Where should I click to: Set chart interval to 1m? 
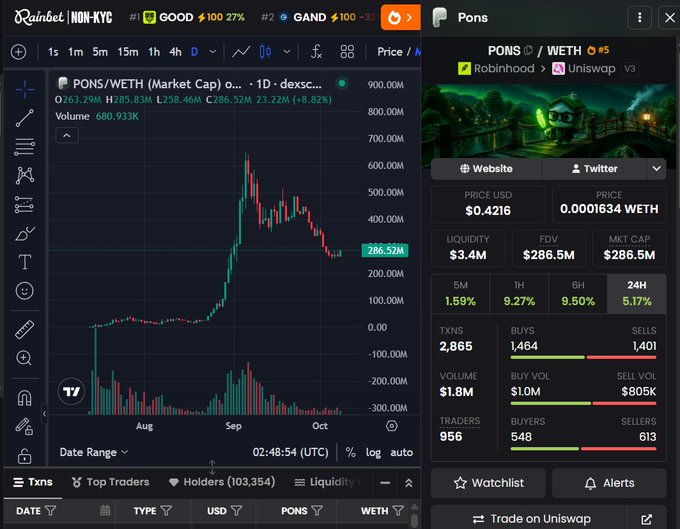[75, 52]
